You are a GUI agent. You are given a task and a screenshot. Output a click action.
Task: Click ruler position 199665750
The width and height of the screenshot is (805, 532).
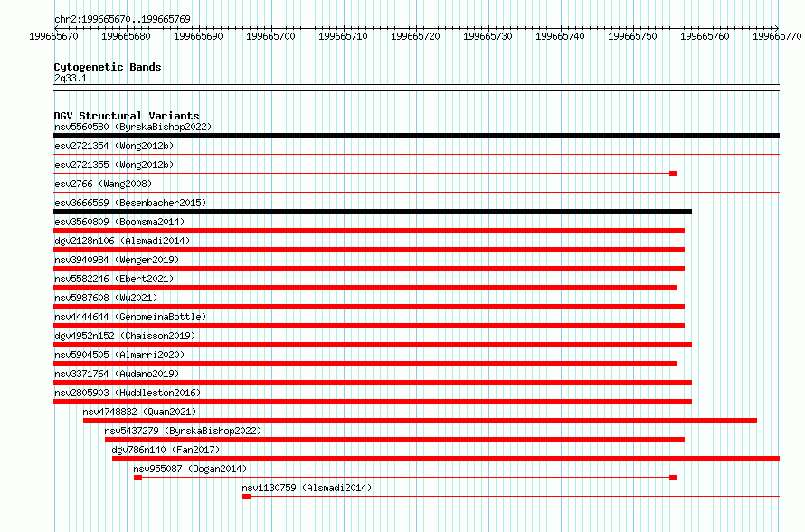[633, 36]
